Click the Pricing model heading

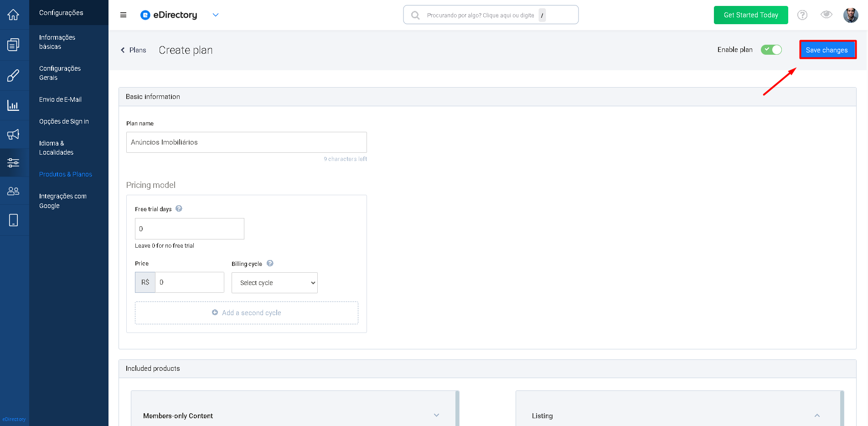click(151, 185)
